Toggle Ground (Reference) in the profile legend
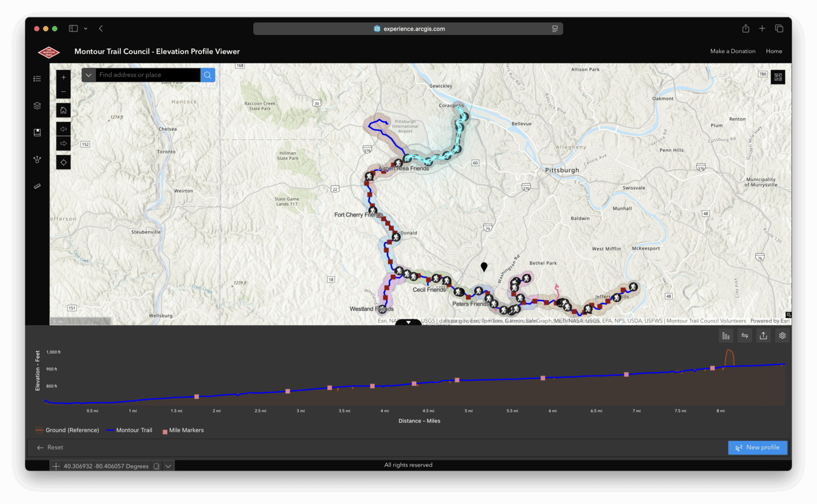Viewport: 817px width, 504px height. pyautogui.click(x=67, y=430)
